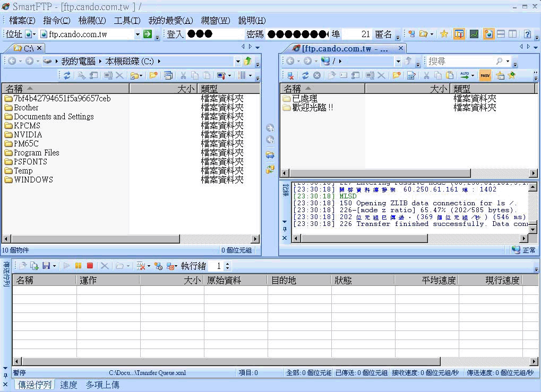The height and width of the screenshot is (392, 541).
Task: Click the log panel horizontal scrollbar thumb
Action: pos(364,238)
